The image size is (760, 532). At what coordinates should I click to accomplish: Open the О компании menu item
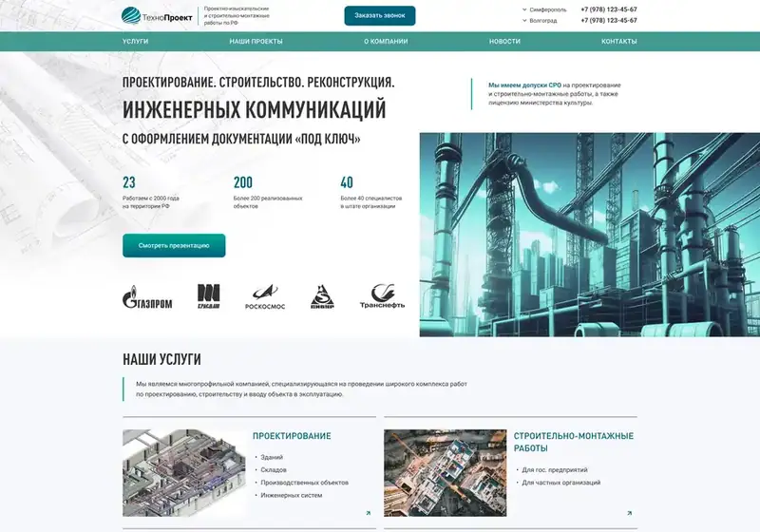click(386, 42)
